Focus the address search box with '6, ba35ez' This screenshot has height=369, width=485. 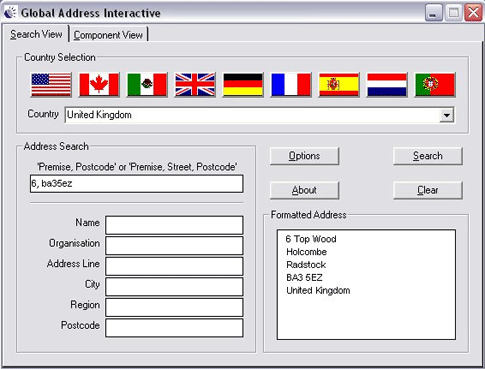coord(137,184)
